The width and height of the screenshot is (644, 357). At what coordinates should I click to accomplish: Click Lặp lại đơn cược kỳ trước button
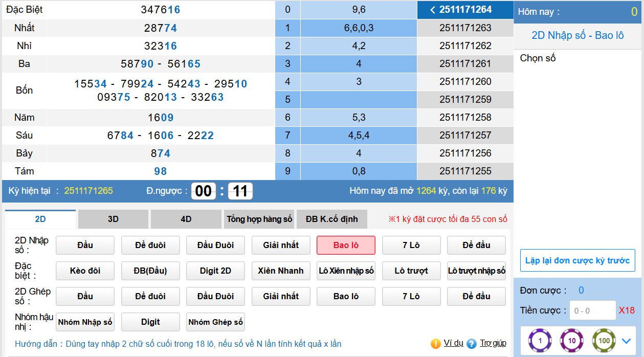tap(578, 260)
